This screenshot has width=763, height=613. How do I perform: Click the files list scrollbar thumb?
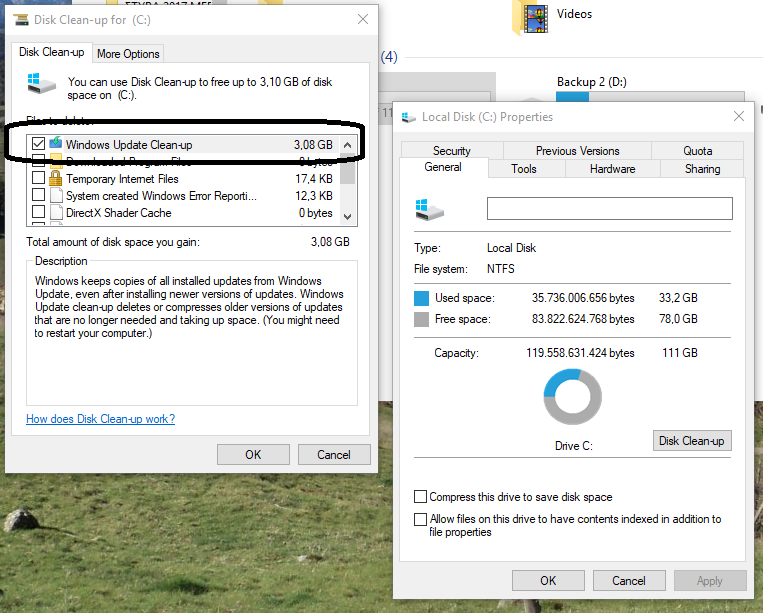[347, 169]
